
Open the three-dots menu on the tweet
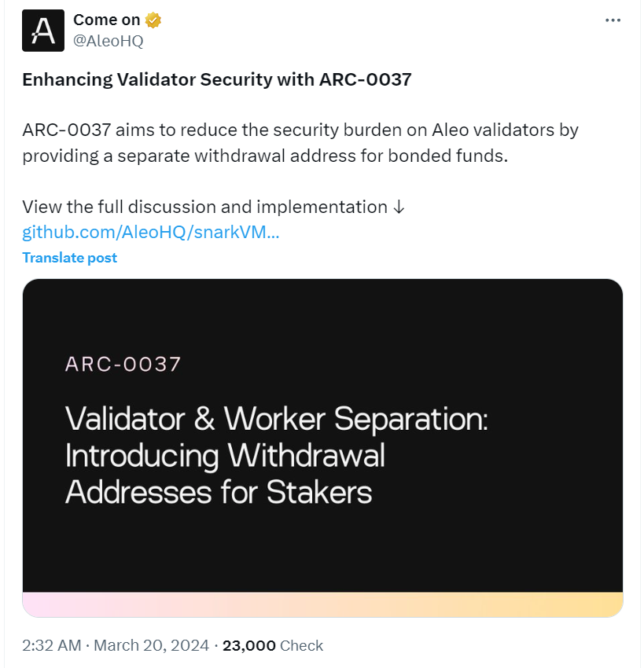(x=613, y=20)
